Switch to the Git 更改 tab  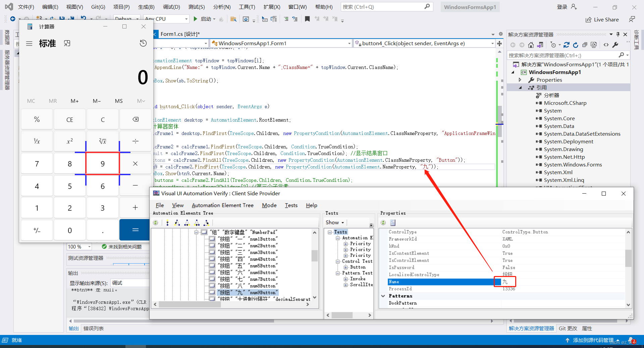(568, 328)
